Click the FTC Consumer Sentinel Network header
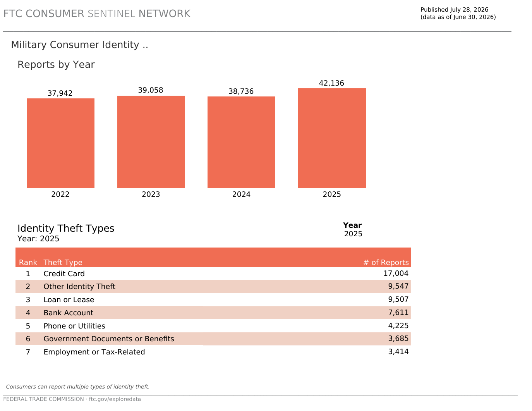This screenshot has width=532, height=411. click(x=97, y=14)
